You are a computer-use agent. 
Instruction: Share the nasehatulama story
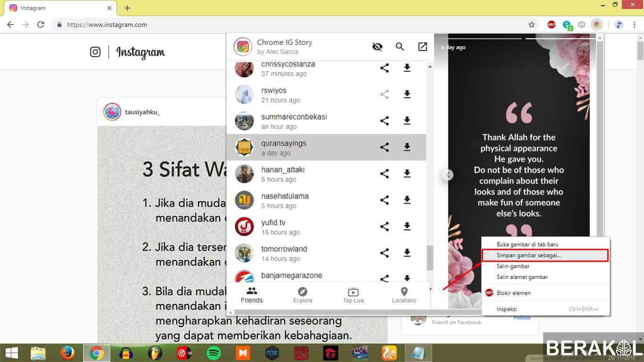pyautogui.click(x=384, y=200)
